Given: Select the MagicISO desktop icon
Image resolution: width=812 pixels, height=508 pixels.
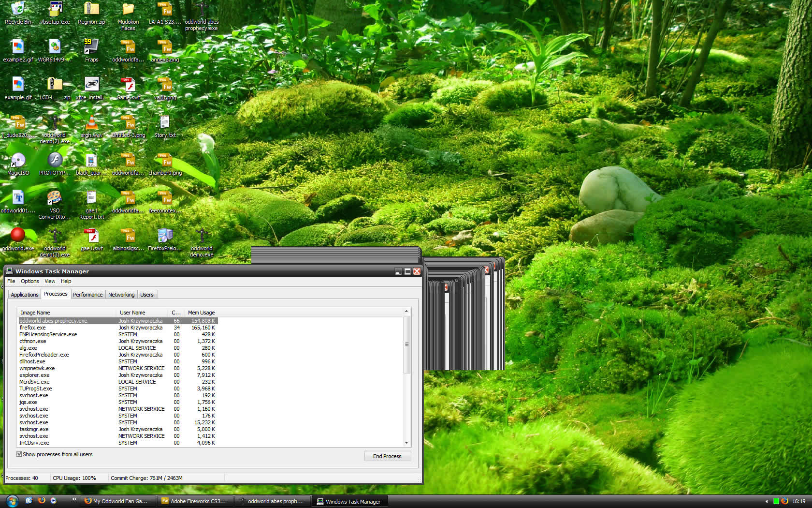Looking at the screenshot, I should click(x=18, y=161).
